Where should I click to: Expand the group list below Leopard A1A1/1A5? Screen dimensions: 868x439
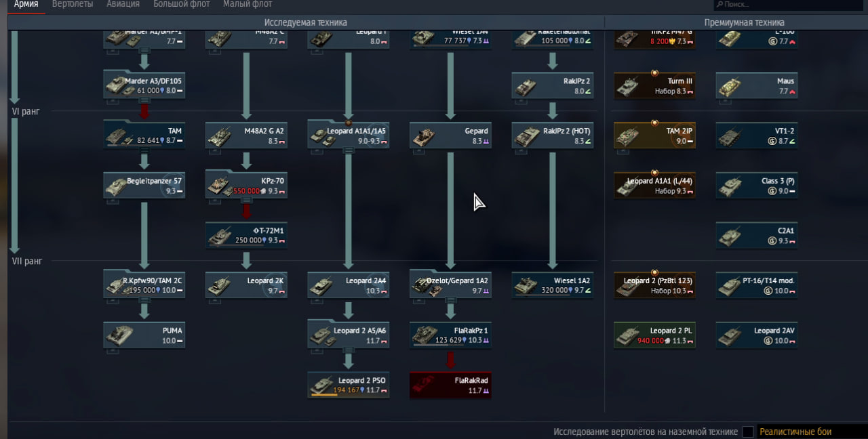pyautogui.click(x=348, y=150)
